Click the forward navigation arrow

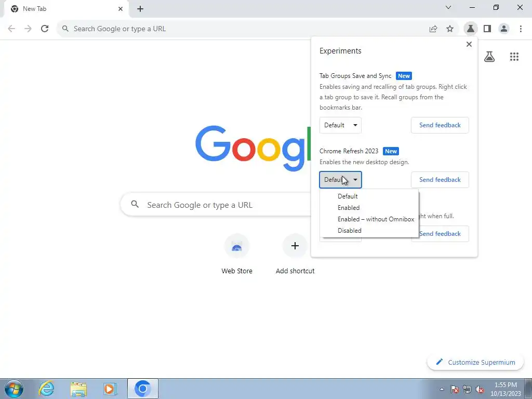28,29
